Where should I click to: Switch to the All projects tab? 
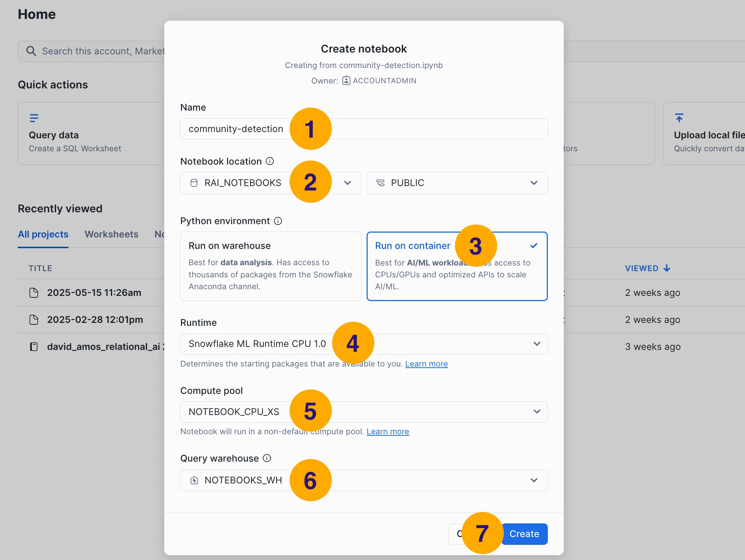tap(43, 234)
